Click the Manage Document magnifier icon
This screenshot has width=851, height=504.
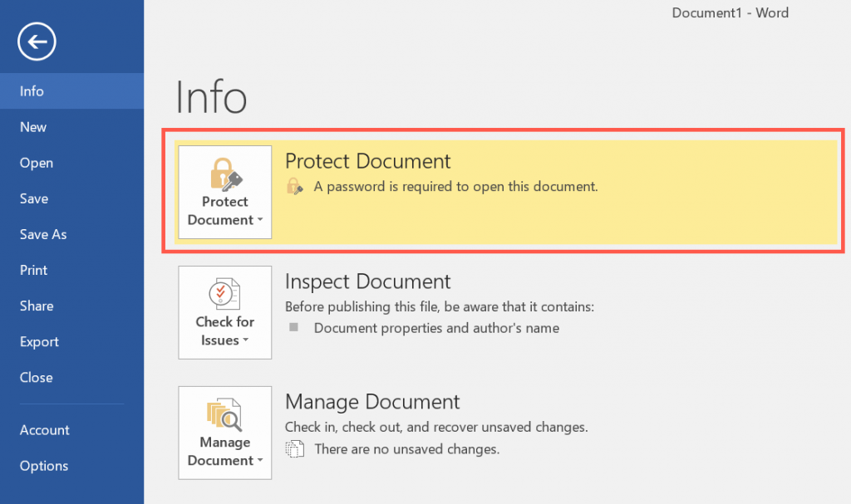(224, 415)
